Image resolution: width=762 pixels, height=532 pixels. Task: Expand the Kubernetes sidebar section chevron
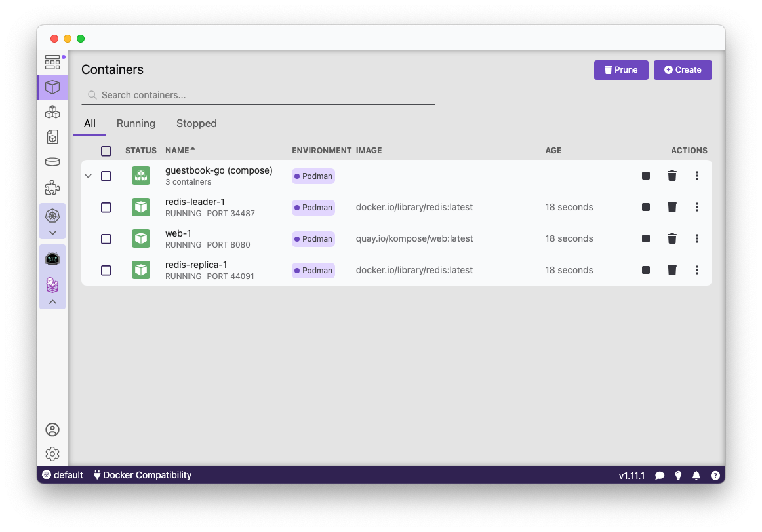coord(52,233)
